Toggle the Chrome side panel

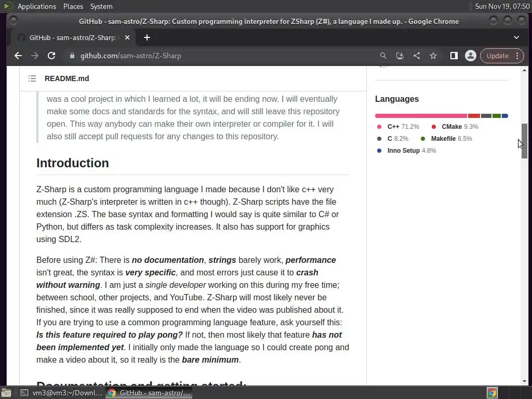point(454,56)
